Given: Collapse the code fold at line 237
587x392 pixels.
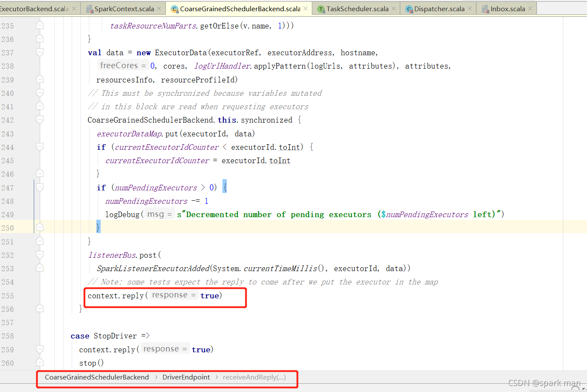Looking at the screenshot, I should coord(40,53).
